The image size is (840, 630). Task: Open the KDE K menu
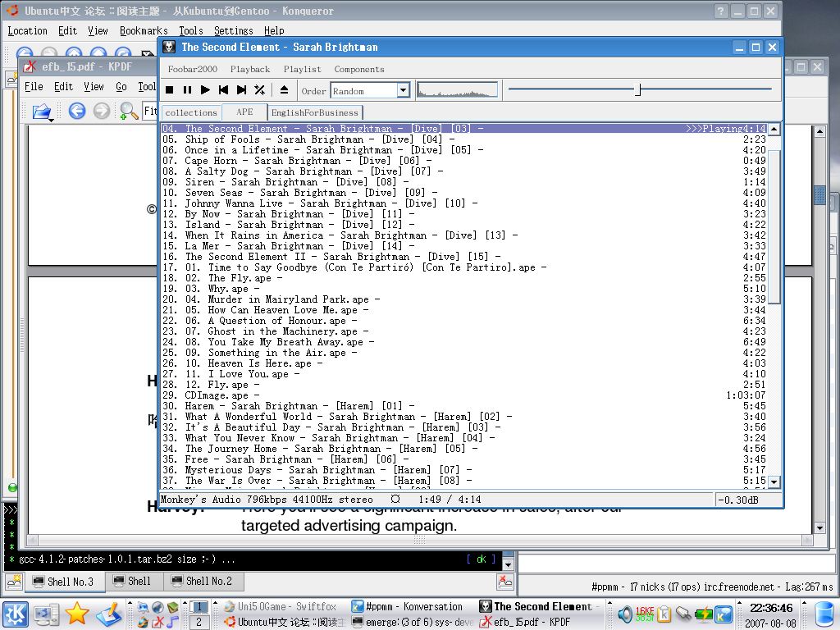point(15,614)
